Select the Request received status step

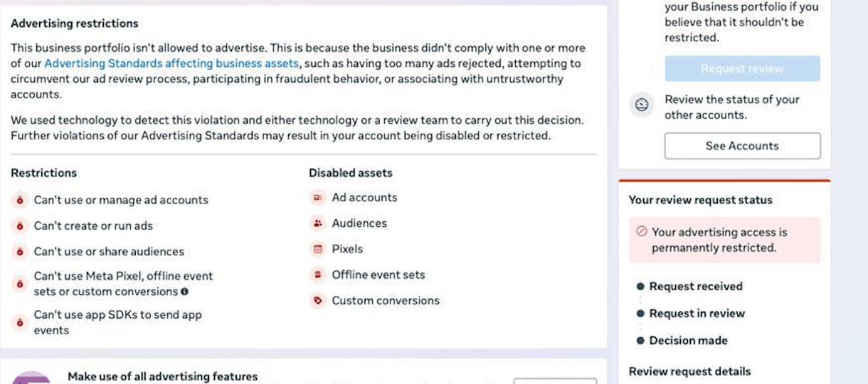click(689, 287)
